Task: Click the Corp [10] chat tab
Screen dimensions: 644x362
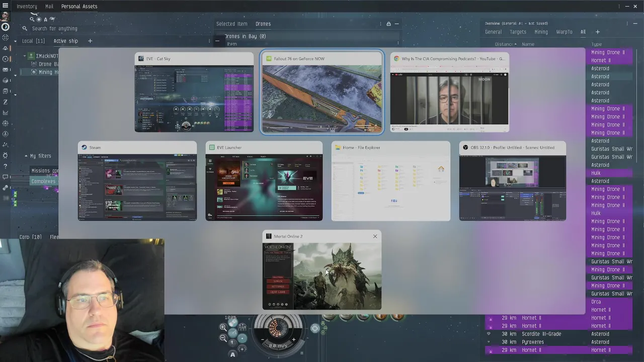Action: point(30,237)
